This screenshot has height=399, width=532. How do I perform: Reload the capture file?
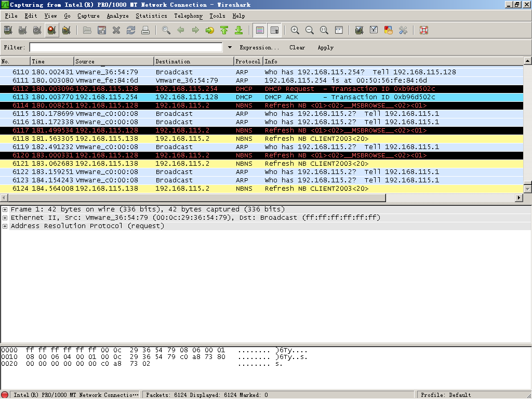[x=131, y=30]
